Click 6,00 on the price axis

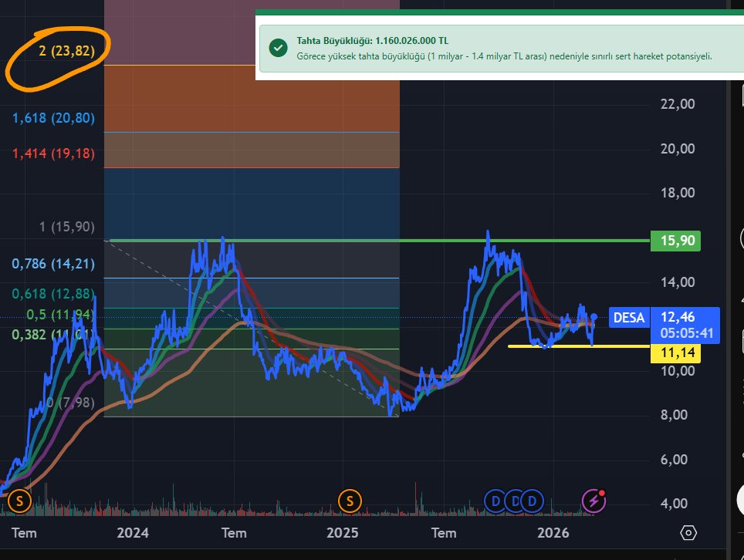tap(674, 460)
